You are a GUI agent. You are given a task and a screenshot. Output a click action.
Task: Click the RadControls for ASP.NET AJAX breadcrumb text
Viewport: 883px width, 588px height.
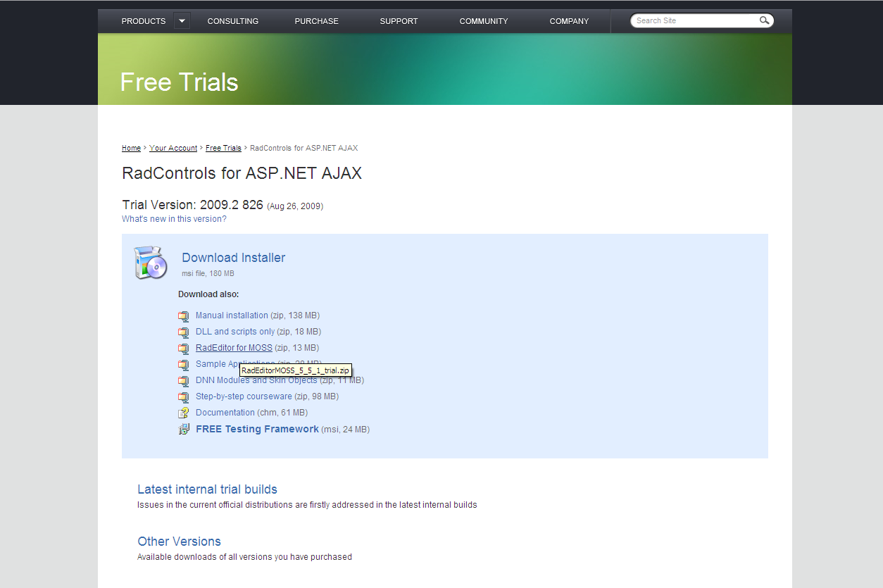(304, 148)
